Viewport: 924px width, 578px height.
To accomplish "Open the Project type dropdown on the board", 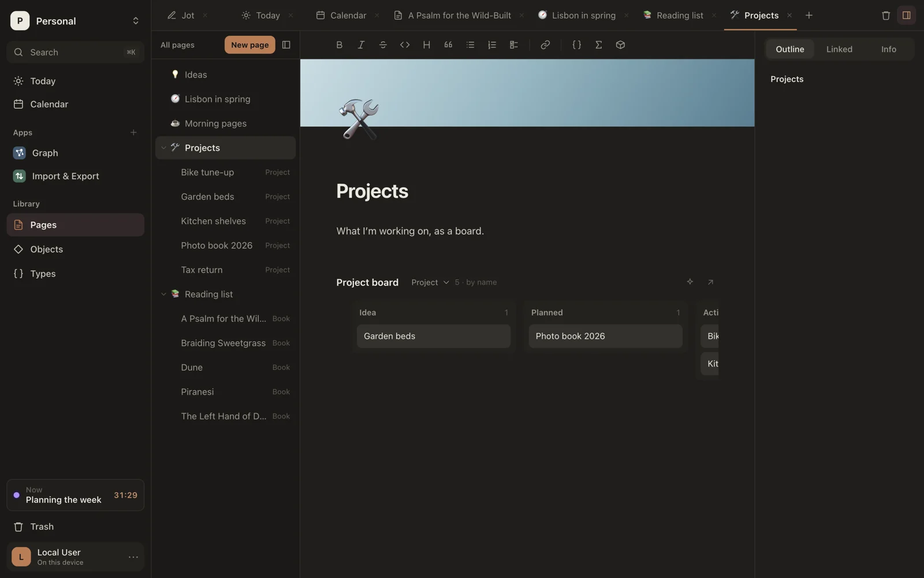I will click(430, 283).
